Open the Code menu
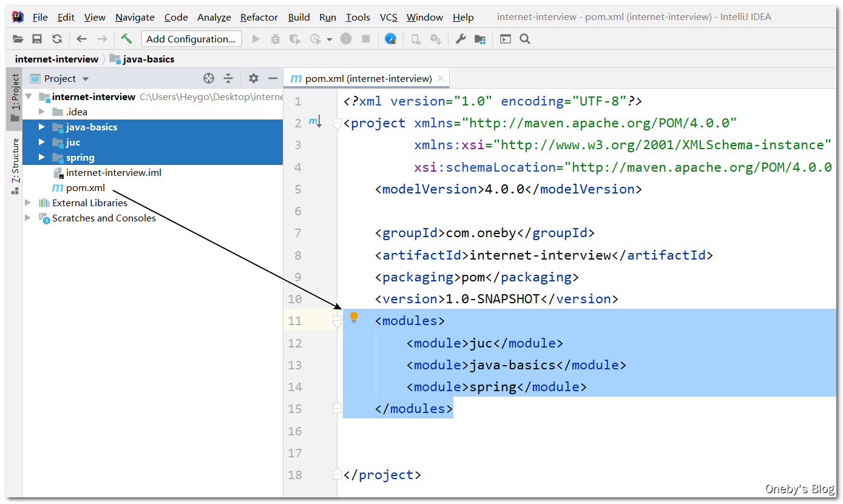 pyautogui.click(x=176, y=17)
